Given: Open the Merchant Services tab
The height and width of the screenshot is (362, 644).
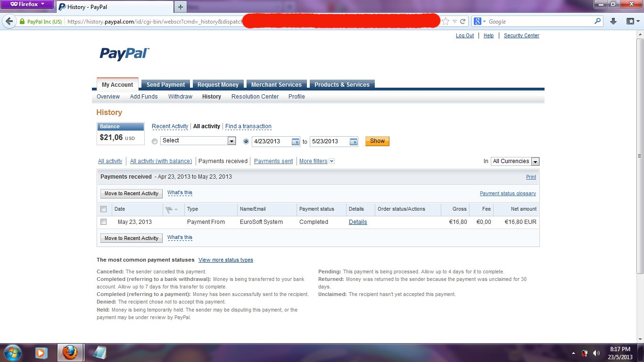Looking at the screenshot, I should coord(276,85).
